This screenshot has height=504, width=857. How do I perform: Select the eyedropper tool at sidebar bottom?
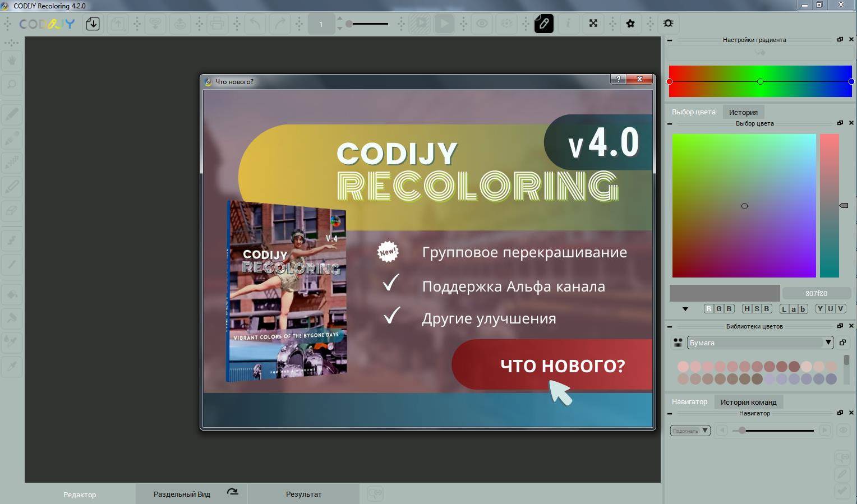pyautogui.click(x=12, y=366)
